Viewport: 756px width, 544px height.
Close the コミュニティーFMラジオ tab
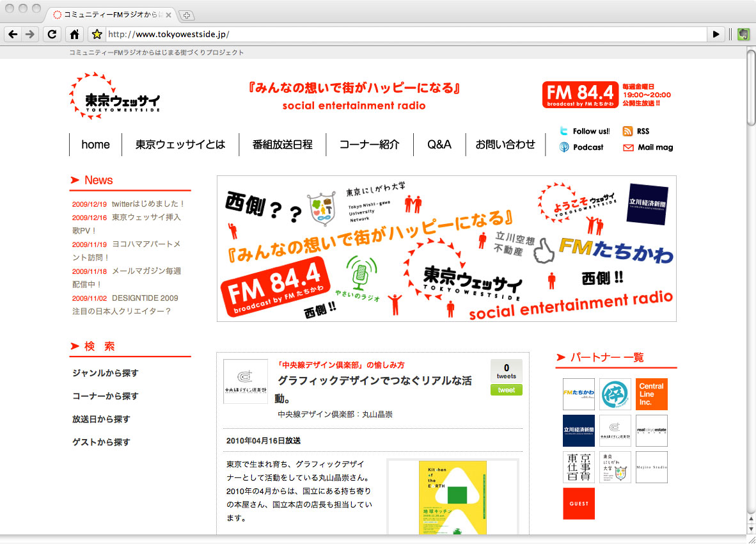tap(168, 15)
